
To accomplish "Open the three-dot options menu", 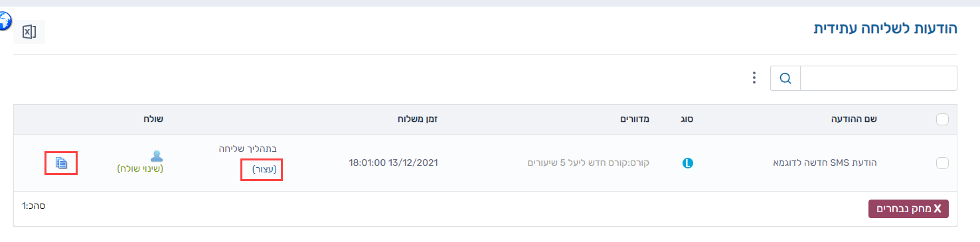I will click(754, 78).
